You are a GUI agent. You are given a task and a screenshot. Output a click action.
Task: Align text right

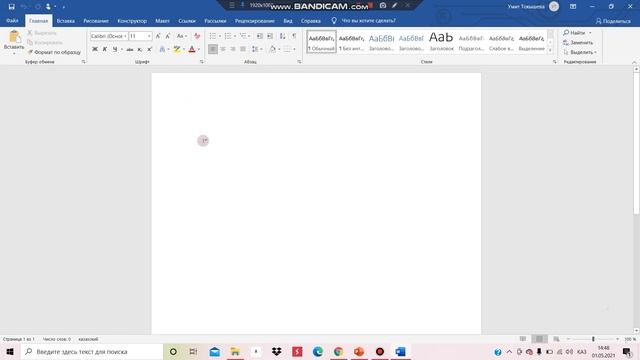coord(233,49)
